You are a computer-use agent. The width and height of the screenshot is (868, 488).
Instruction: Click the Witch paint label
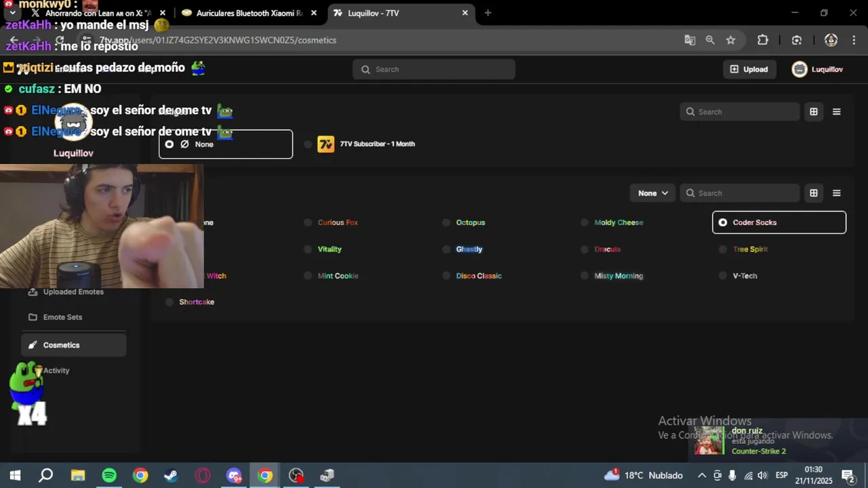click(x=216, y=276)
